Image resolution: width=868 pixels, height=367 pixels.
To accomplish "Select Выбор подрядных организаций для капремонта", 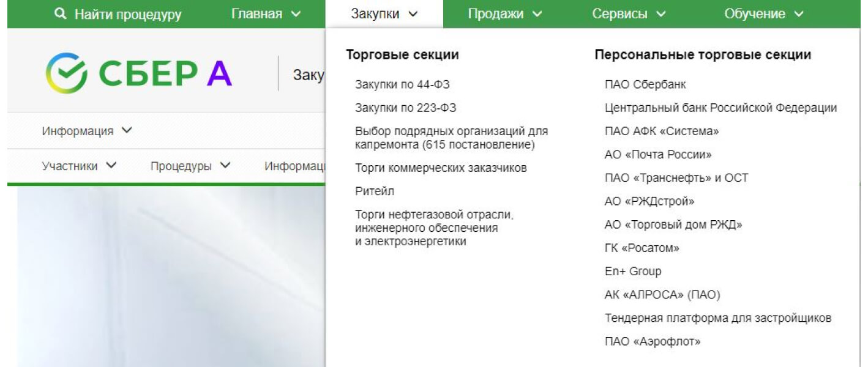I will pyautogui.click(x=451, y=138).
